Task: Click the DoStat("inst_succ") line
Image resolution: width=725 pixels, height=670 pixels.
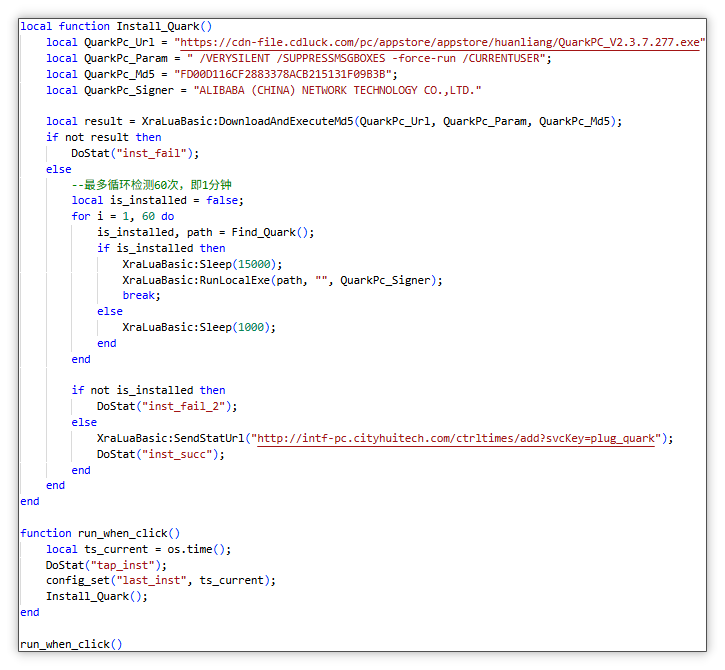Action: click(160, 454)
